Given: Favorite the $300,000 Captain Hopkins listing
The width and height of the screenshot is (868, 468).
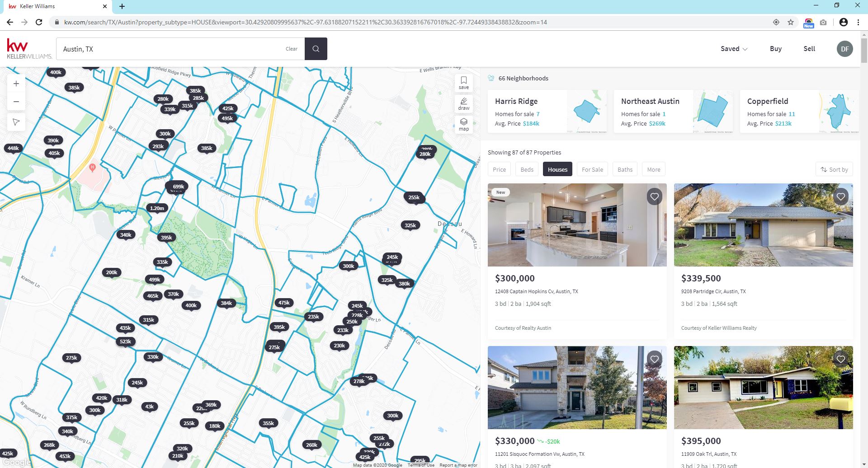Looking at the screenshot, I should tap(654, 197).
